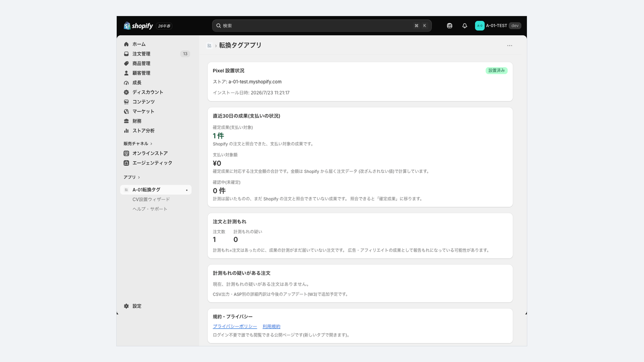Click the オンラインストア storefront icon

(x=126, y=153)
